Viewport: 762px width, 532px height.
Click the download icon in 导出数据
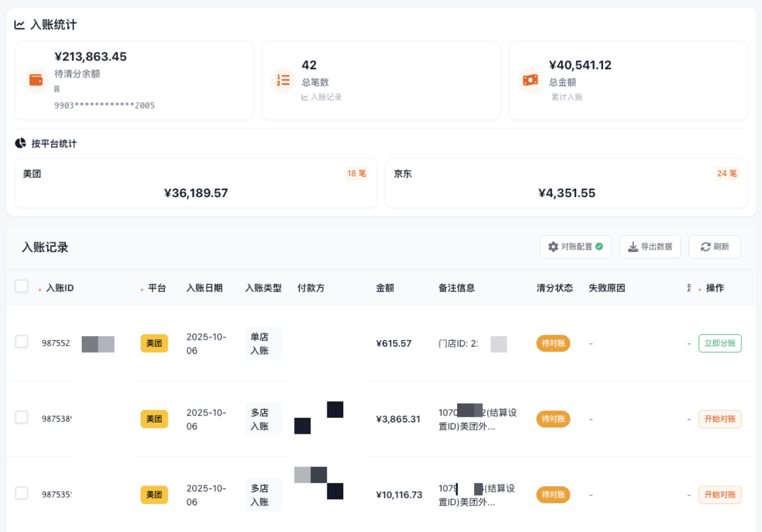click(x=633, y=247)
